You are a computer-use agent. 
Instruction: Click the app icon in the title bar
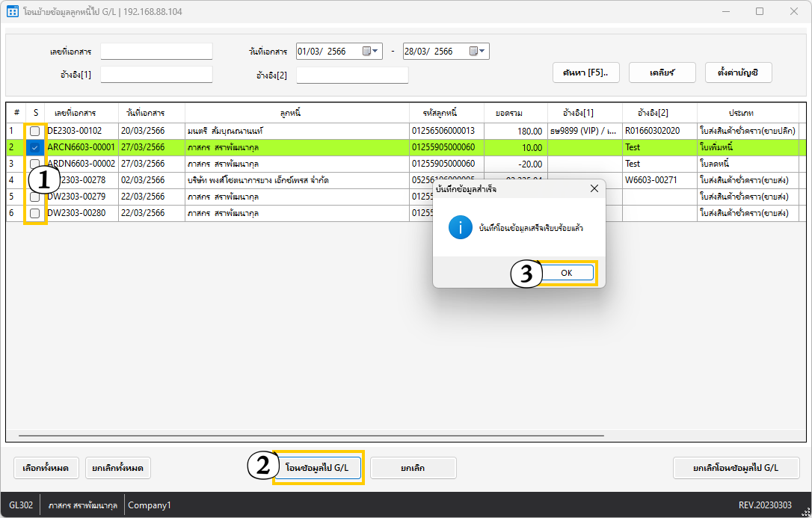[x=12, y=12]
